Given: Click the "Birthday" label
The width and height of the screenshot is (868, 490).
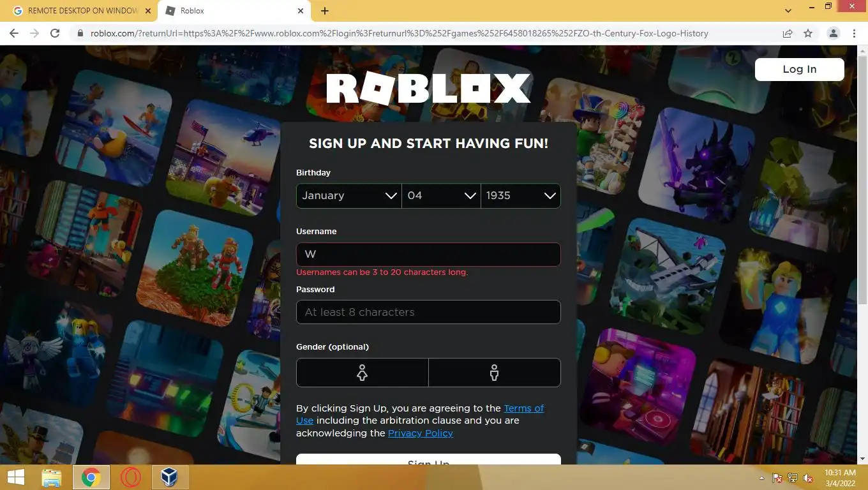Looking at the screenshot, I should 313,173.
